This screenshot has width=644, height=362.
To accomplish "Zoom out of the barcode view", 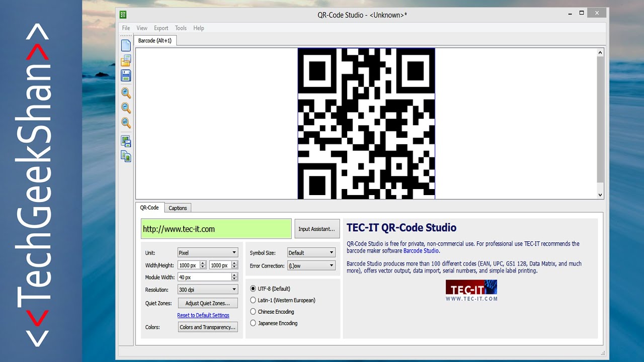I will pos(126,108).
